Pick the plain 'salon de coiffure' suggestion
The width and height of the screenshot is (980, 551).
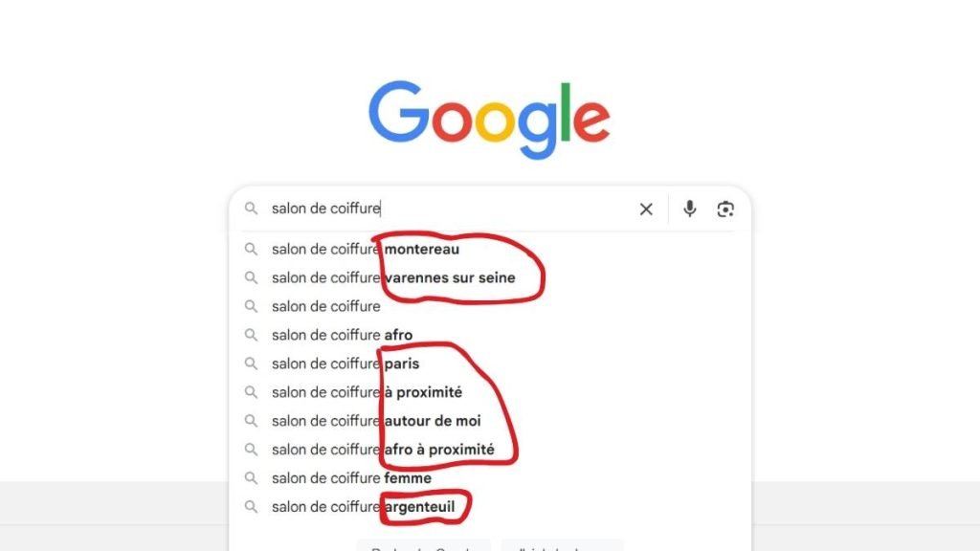point(325,306)
